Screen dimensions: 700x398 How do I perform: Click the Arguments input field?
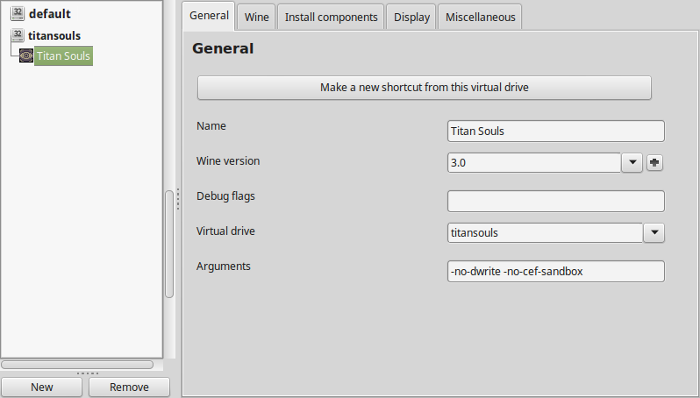(556, 271)
